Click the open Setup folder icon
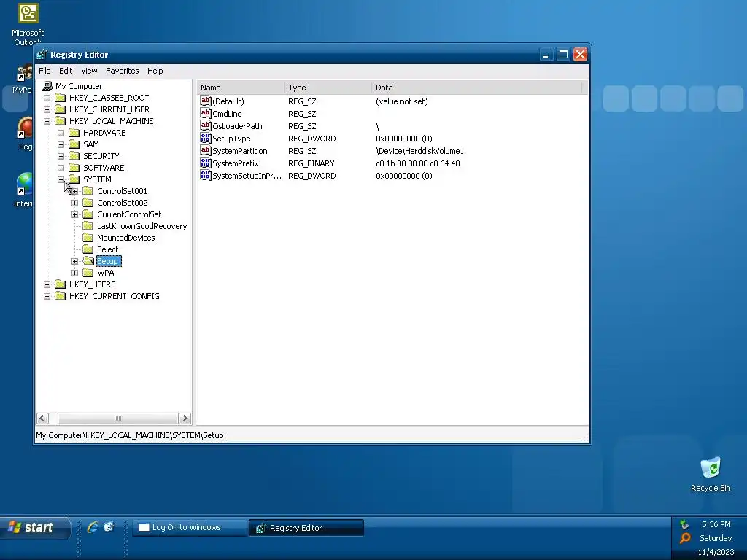The image size is (747, 560). 88,261
